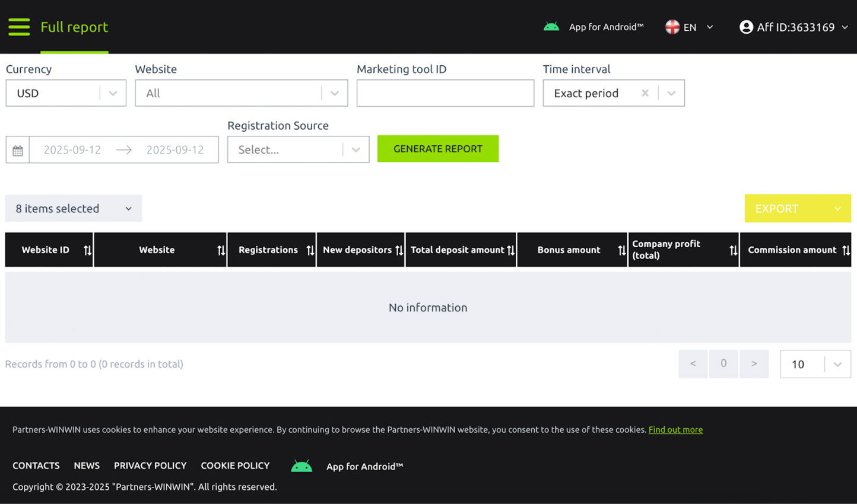Open the hamburger navigation menu
Image resolution: width=857 pixels, height=504 pixels.
point(19,27)
